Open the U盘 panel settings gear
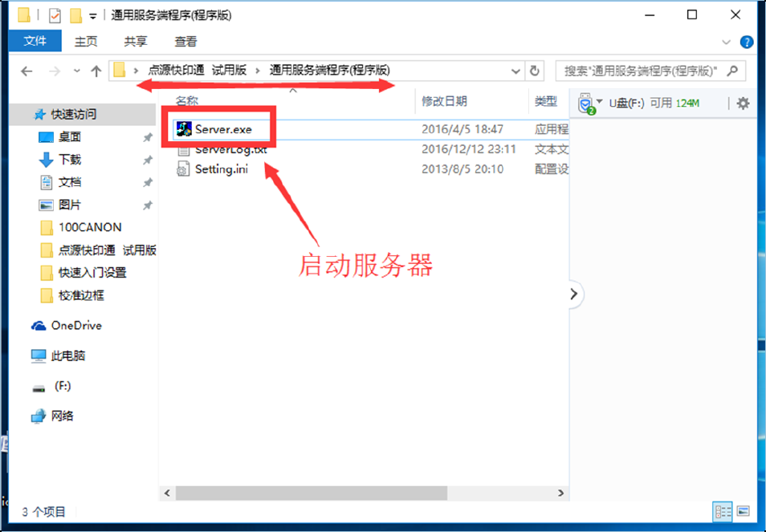 click(743, 103)
